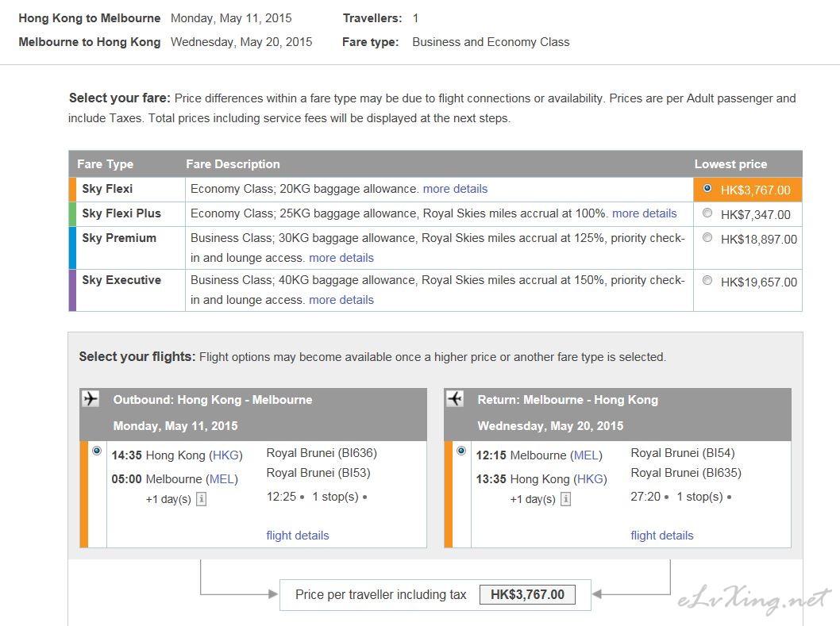
Task: Click the price per traveller HK$3,767.00 box
Action: pyautogui.click(x=527, y=594)
